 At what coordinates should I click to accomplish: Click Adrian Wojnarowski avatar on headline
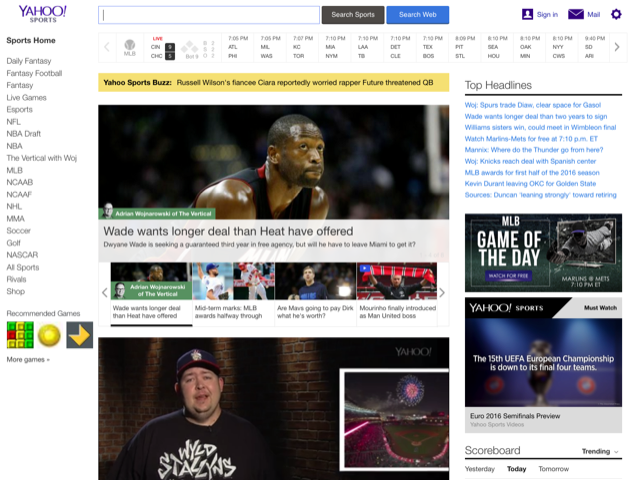108,210
